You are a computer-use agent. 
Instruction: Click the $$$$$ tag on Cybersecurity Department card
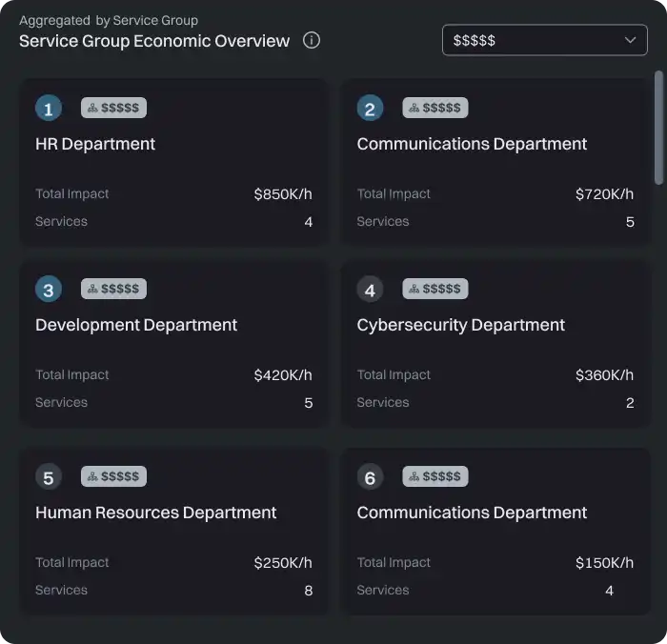click(435, 289)
